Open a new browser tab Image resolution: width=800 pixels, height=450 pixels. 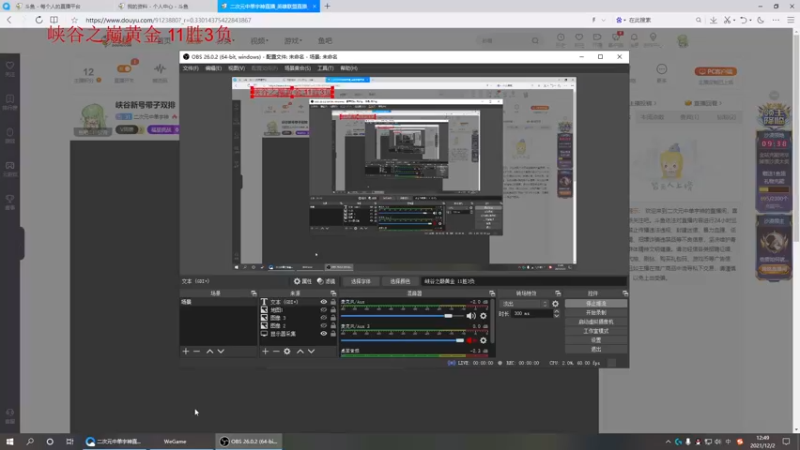coord(327,6)
